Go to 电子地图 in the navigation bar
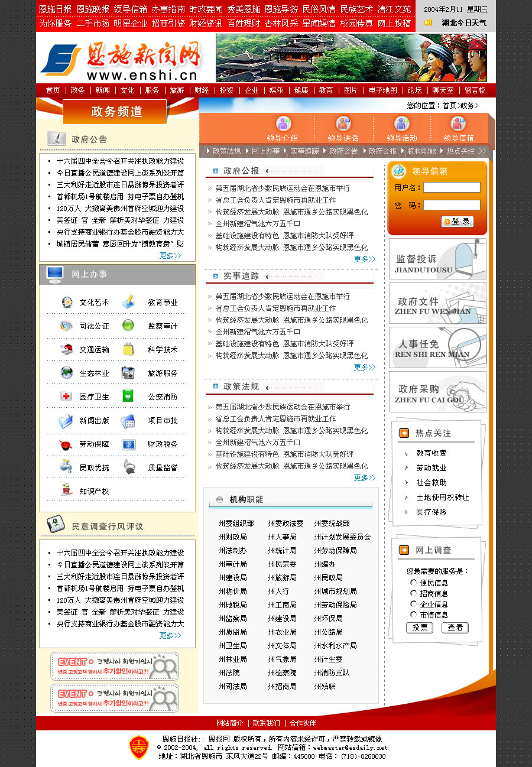 pos(383,90)
